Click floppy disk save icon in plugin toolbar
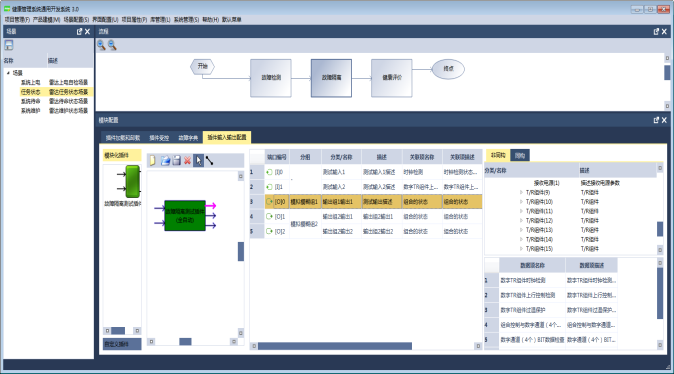 [176, 161]
